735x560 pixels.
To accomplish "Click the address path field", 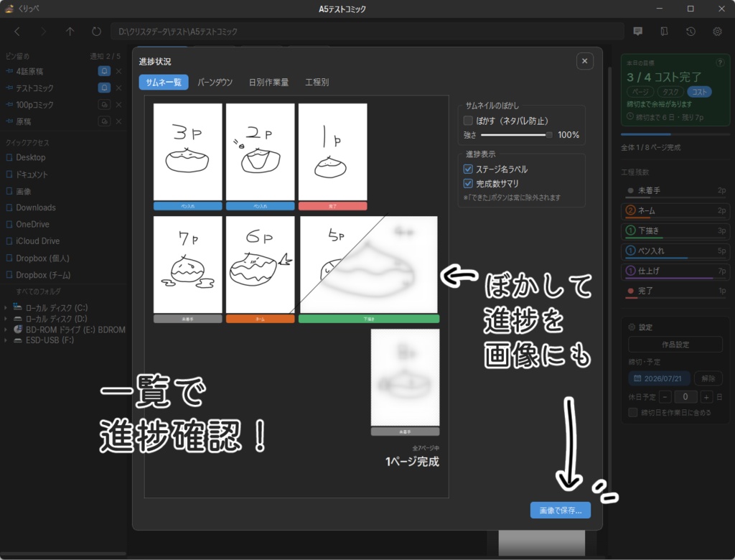I will click(367, 32).
